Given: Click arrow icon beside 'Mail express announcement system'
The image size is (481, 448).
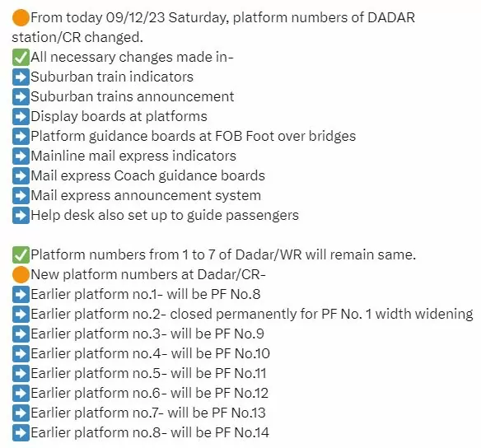Looking at the screenshot, I should click(21, 196).
